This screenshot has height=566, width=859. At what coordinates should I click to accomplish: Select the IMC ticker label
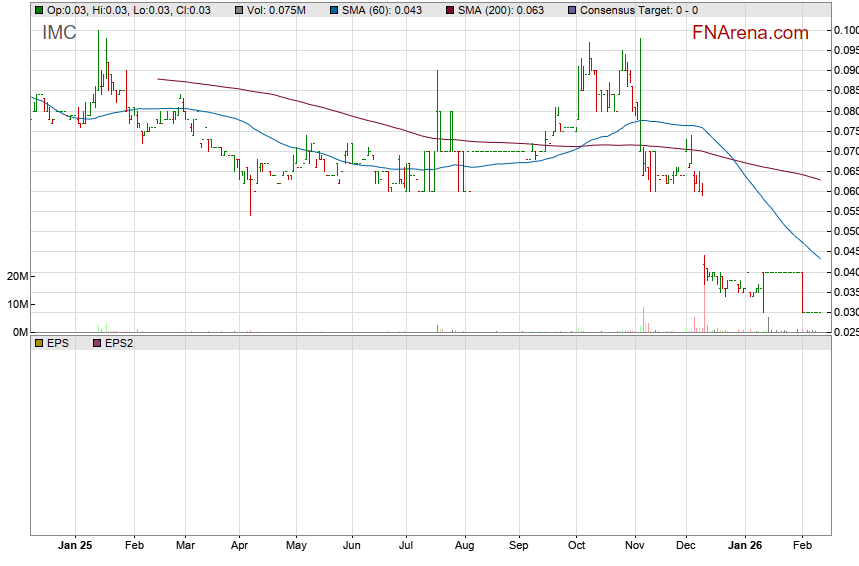click(59, 33)
